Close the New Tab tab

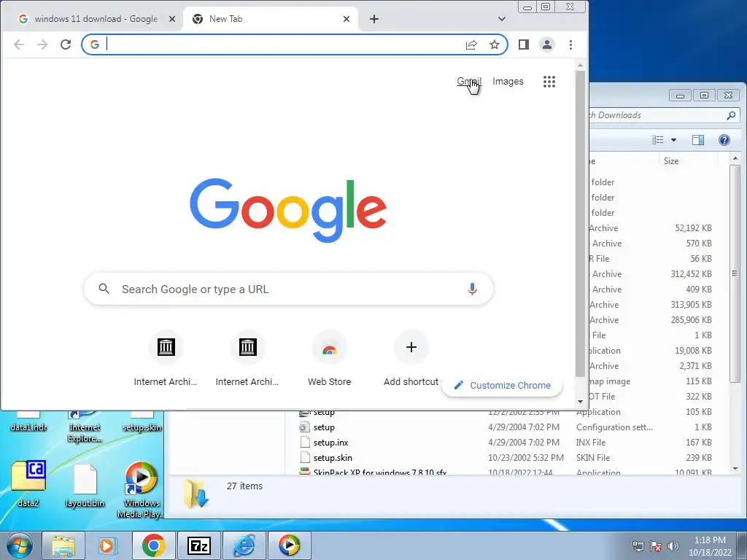pos(347,19)
